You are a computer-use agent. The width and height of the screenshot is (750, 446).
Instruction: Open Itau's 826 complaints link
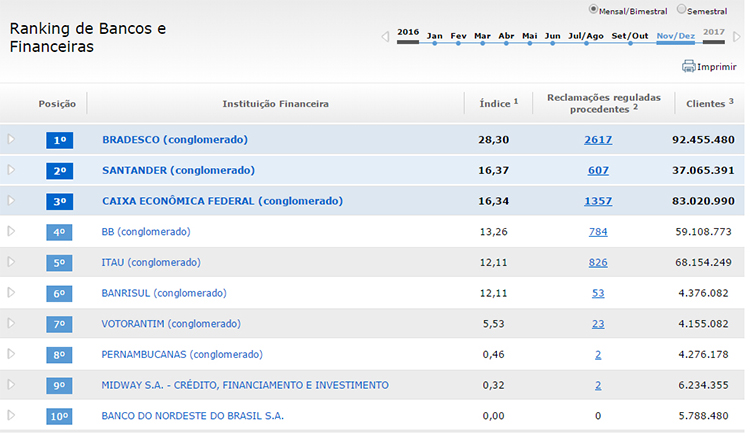[598, 262]
